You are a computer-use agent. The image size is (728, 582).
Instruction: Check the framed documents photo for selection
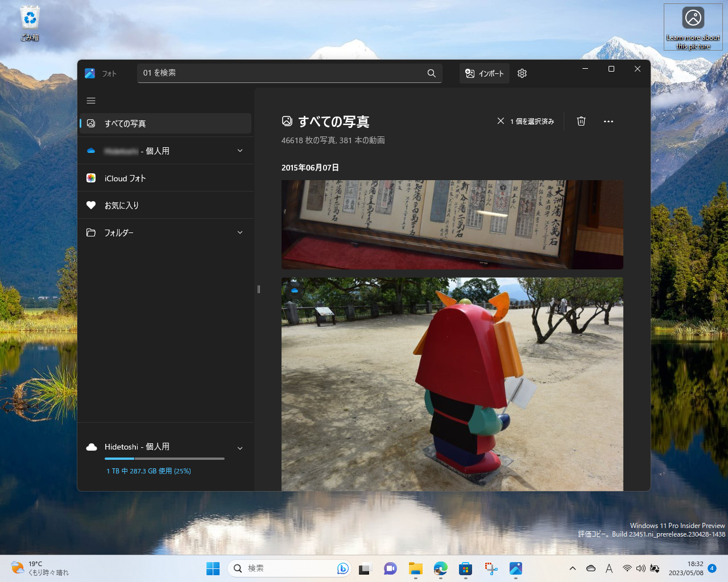pos(295,193)
